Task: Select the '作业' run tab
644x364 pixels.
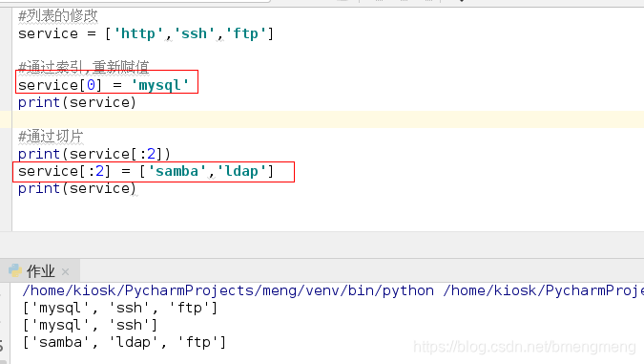Action: (x=40, y=271)
